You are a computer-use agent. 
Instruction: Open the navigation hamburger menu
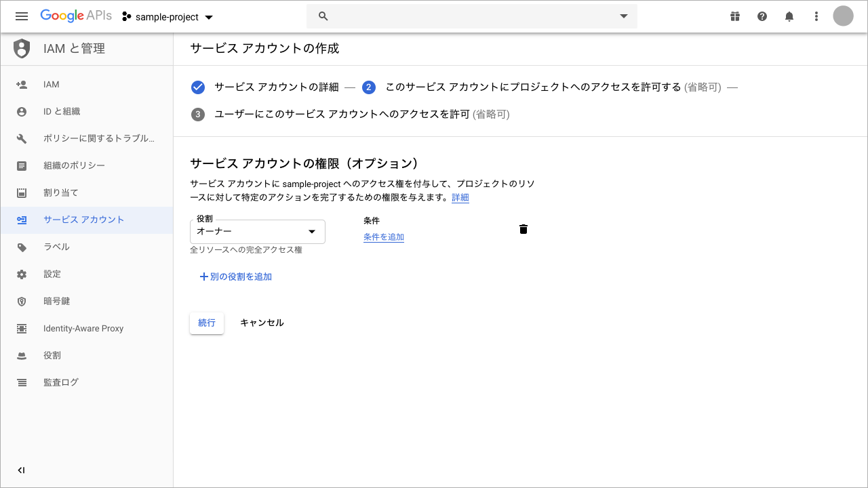pos(22,16)
